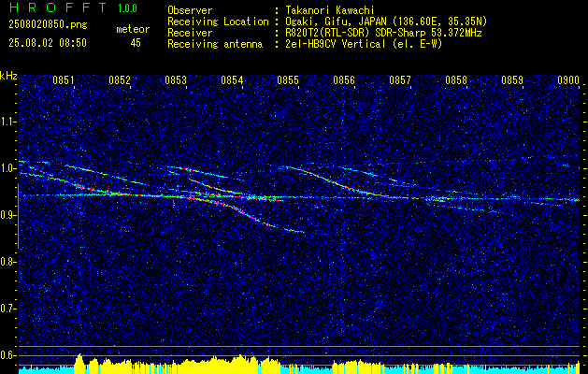Click the 0.6 kHz axis label
Image resolution: width=588 pixels, height=374 pixels.
7,355
